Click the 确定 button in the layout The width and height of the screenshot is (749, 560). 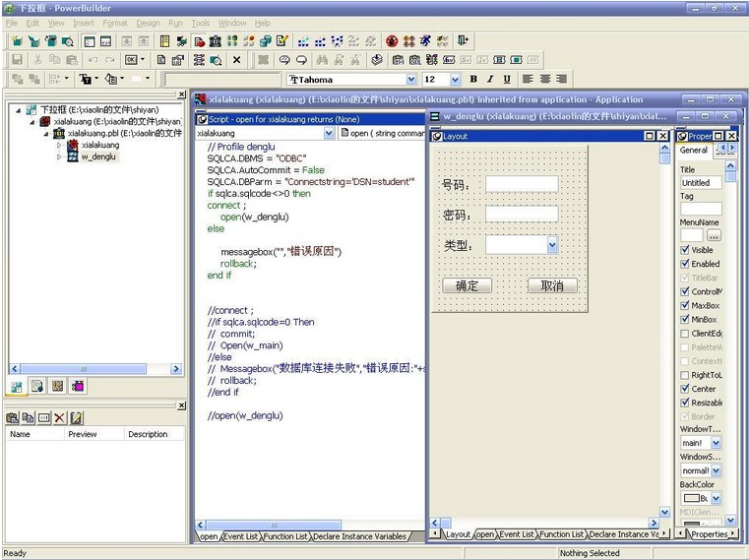(467, 285)
